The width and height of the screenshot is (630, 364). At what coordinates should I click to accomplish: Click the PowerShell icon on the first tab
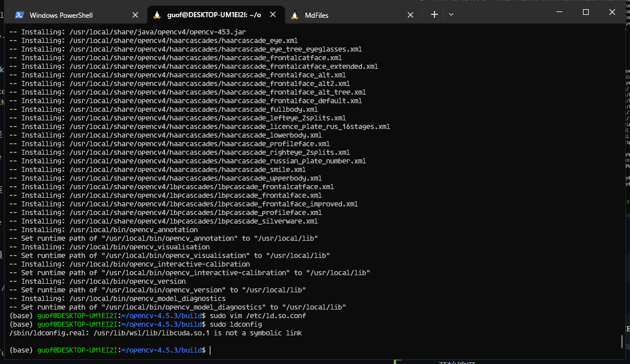19,15
